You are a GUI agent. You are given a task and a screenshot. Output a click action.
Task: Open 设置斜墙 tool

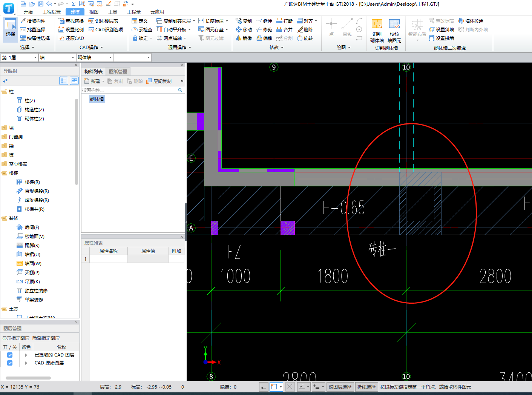click(x=441, y=29)
